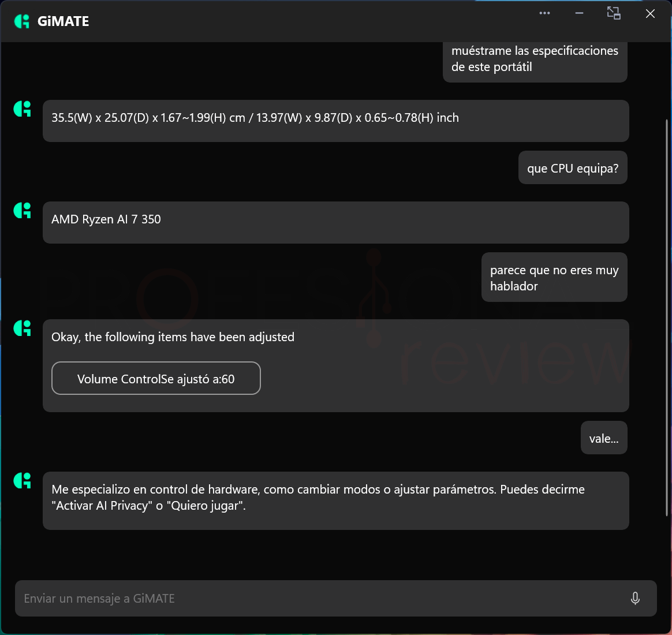Viewport: 672px width, 635px height.
Task: Open the three-dots more options menu
Action: [x=544, y=13]
